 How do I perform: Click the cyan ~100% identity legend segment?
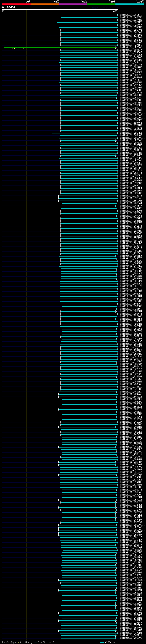130,4
